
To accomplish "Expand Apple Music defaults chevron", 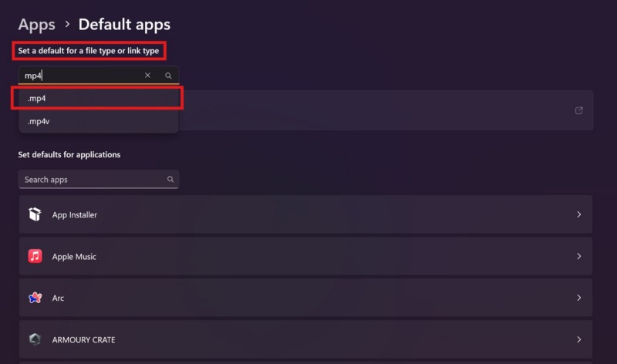I will [579, 257].
